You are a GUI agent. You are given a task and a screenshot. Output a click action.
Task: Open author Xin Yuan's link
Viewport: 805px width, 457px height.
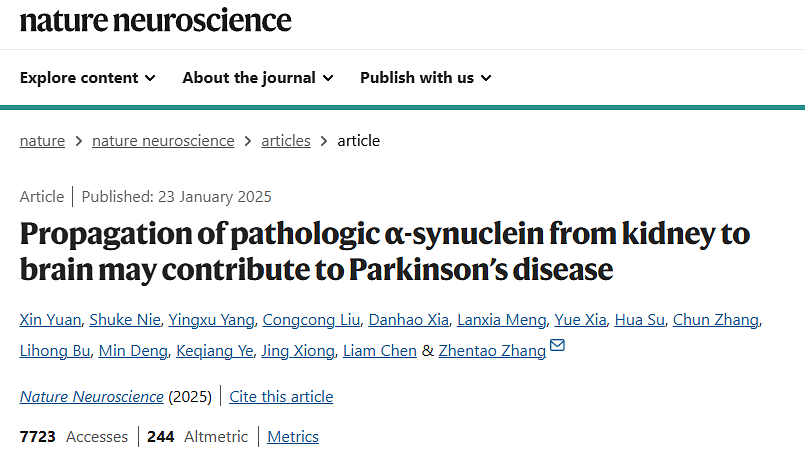tap(48, 320)
